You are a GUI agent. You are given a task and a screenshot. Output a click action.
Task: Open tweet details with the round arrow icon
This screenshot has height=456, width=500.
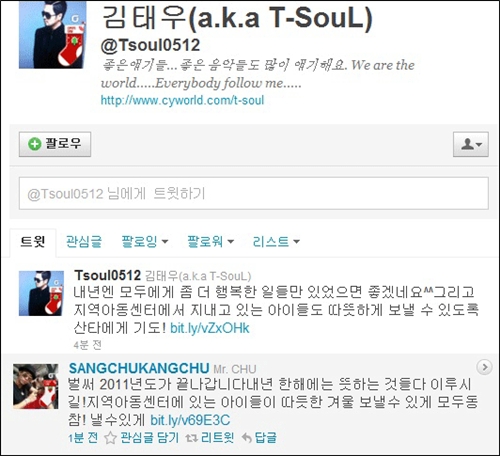pos(484,367)
